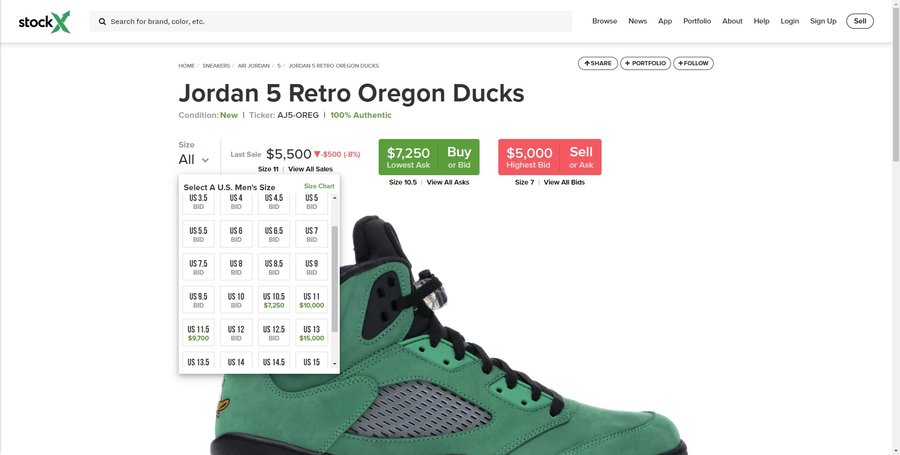The width and height of the screenshot is (900, 455).
Task: Click the search magnifier icon
Action: [102, 21]
